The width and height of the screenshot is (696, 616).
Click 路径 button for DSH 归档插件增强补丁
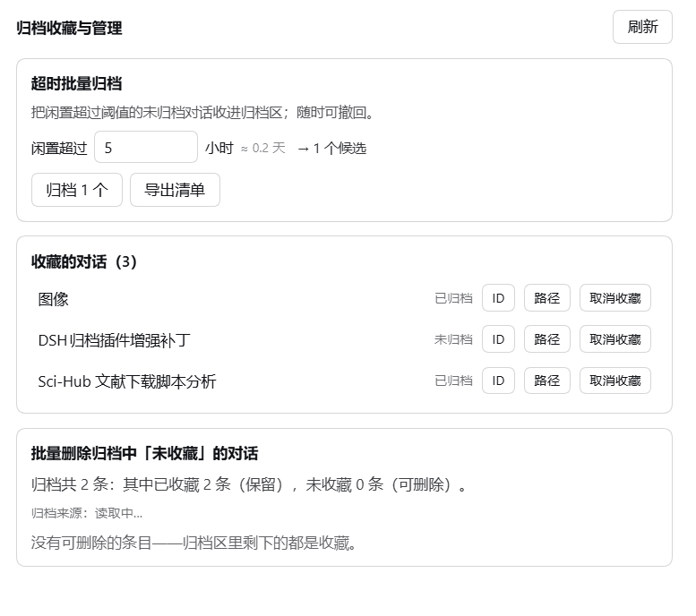tap(546, 339)
